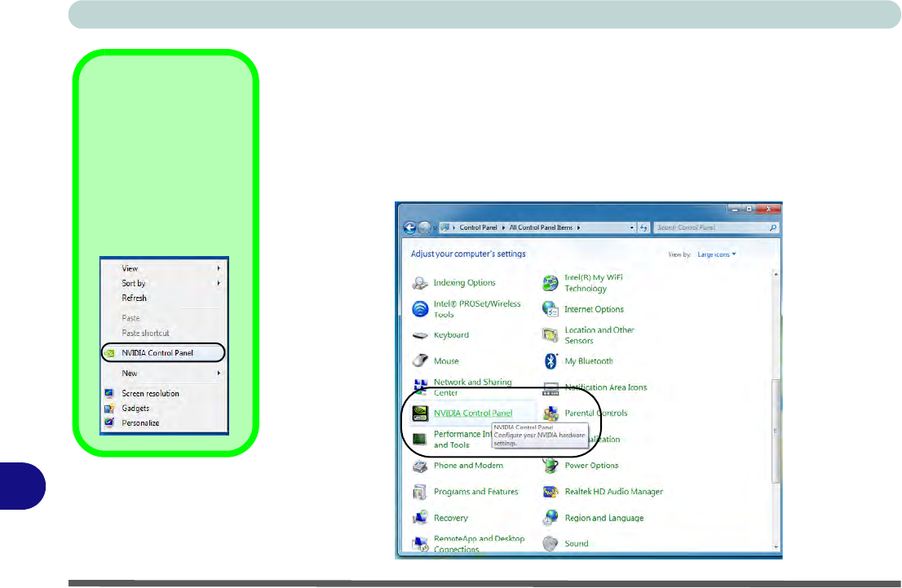Open the Programs and Features icon

click(420, 492)
